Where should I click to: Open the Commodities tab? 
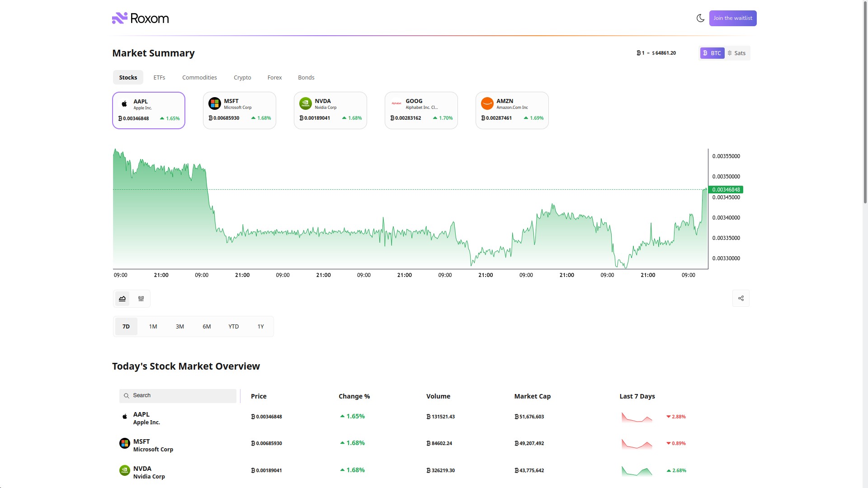[199, 77]
